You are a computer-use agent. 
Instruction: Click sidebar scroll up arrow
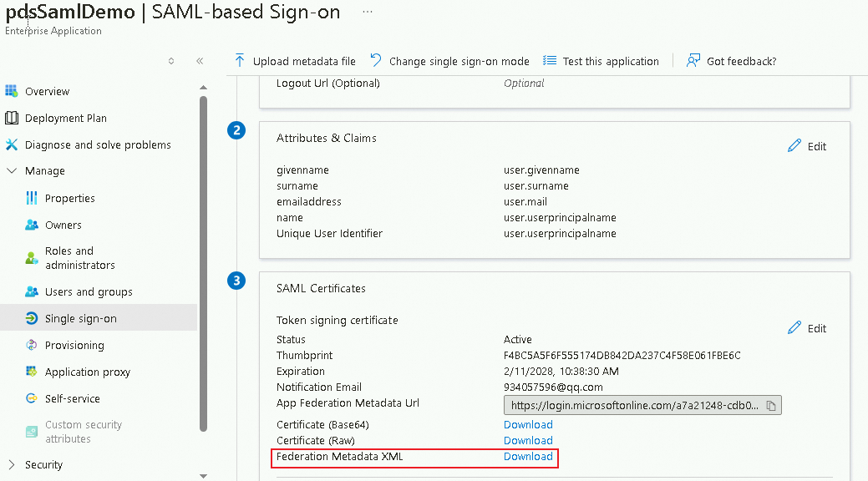point(203,88)
